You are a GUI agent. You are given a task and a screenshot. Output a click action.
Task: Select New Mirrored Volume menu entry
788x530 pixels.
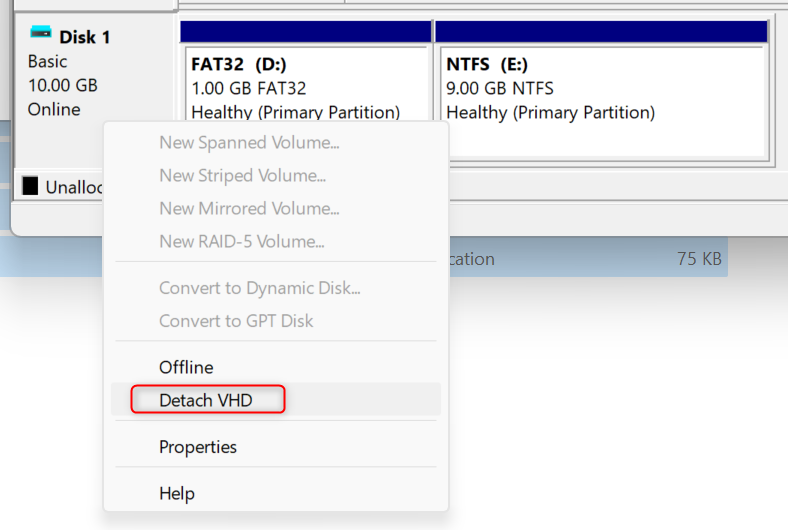click(x=249, y=209)
